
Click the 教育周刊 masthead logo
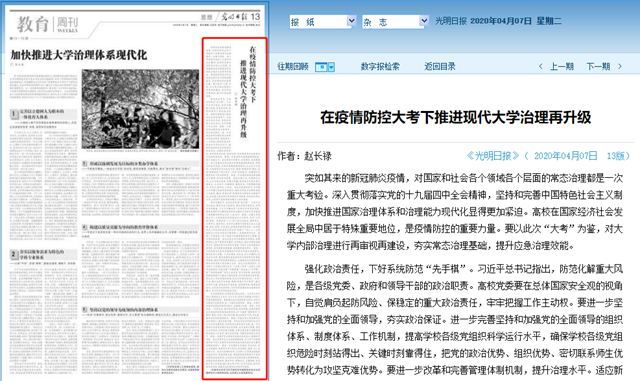(47, 25)
